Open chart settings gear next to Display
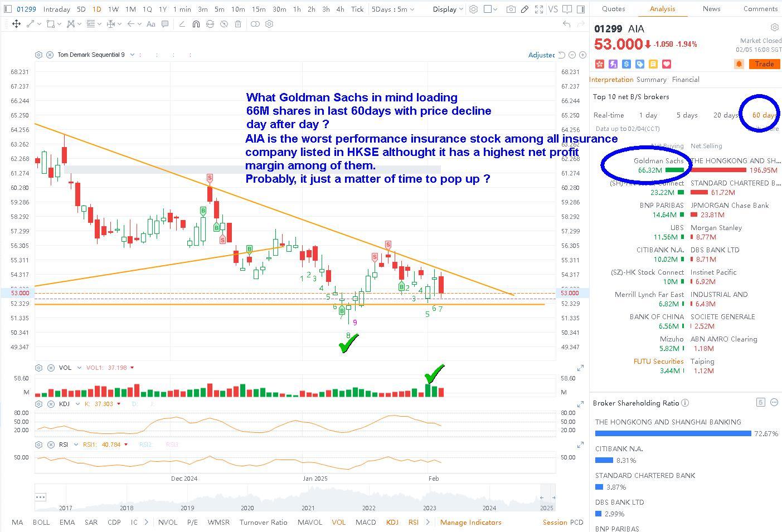Screen dimensions: 782x532 coord(473,9)
